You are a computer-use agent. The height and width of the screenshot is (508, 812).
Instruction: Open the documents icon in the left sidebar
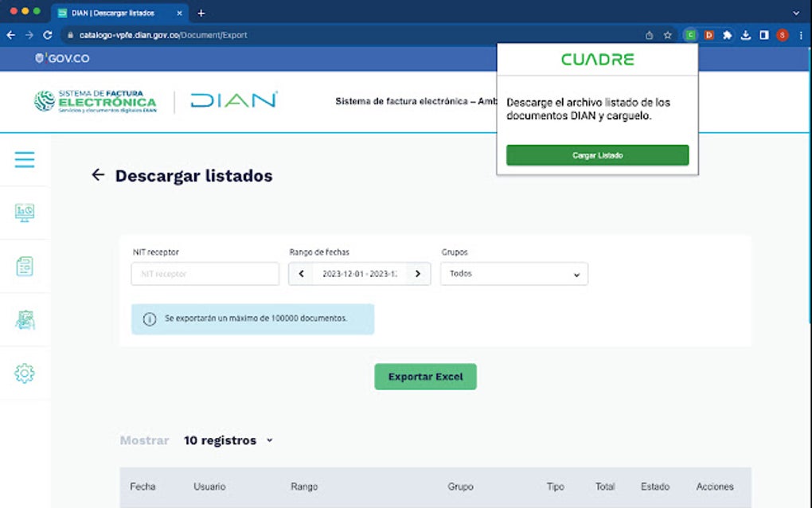pos(25,267)
